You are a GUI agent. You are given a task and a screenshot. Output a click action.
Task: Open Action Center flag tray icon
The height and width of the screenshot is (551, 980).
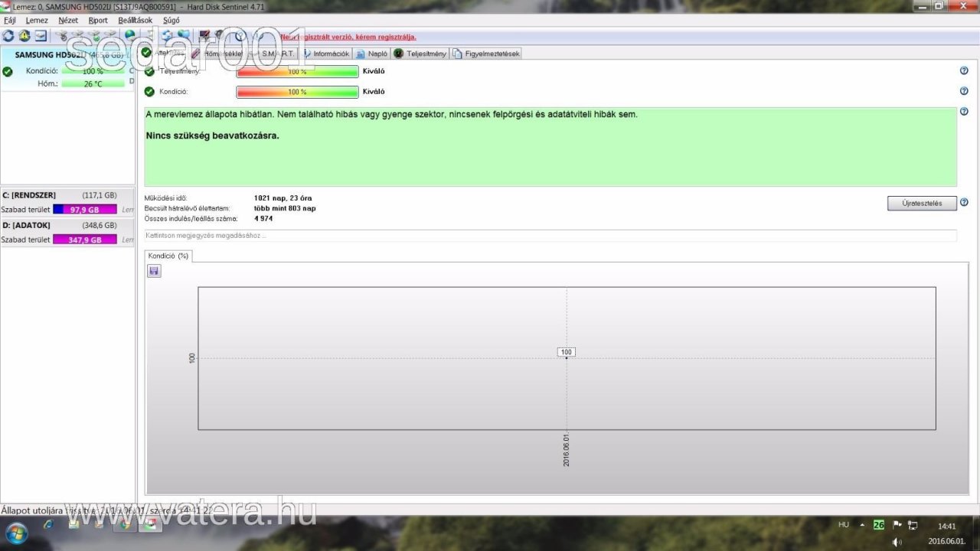point(897,525)
